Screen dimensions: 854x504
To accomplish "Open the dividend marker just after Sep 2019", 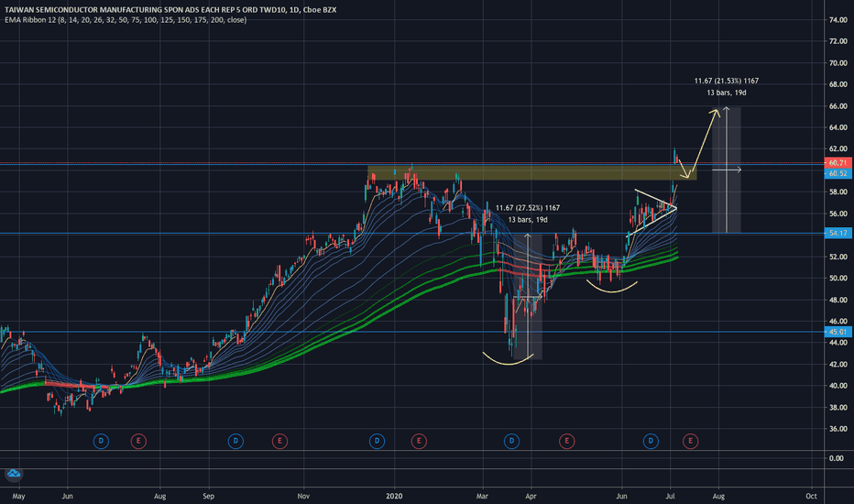I will 235,441.
